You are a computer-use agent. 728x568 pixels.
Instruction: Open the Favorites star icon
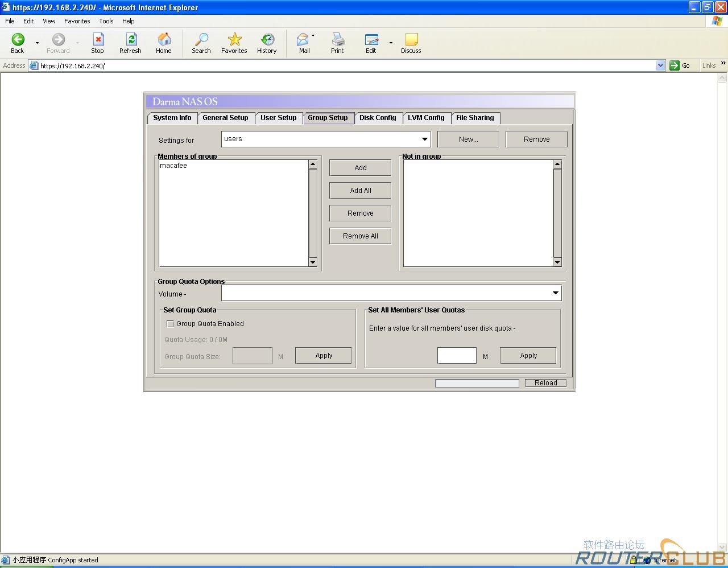(x=234, y=39)
